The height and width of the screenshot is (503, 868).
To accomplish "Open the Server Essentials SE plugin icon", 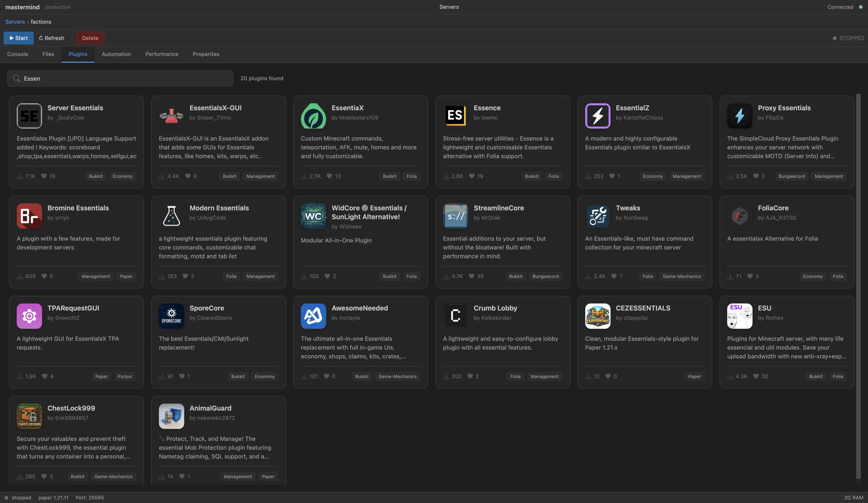I will (x=29, y=116).
